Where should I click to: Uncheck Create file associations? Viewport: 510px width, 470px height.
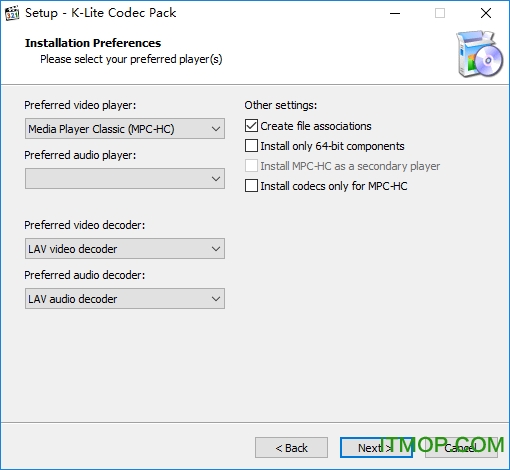pos(251,126)
